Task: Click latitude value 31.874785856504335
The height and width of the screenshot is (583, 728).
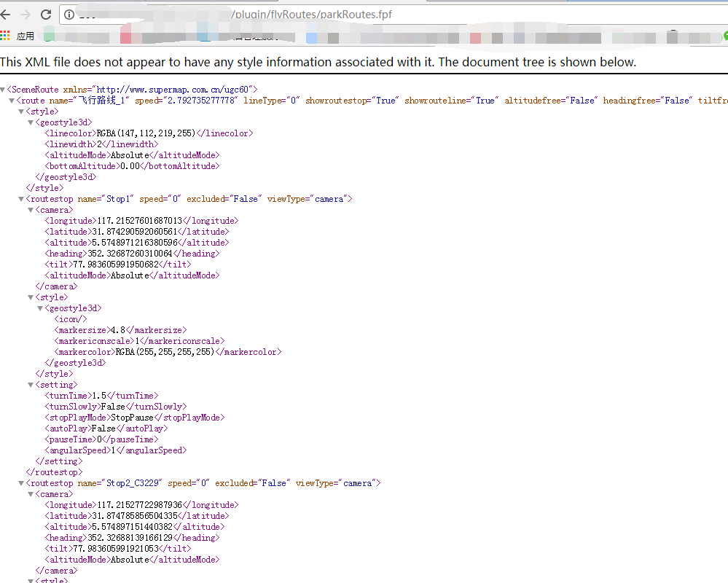Action: (135, 516)
